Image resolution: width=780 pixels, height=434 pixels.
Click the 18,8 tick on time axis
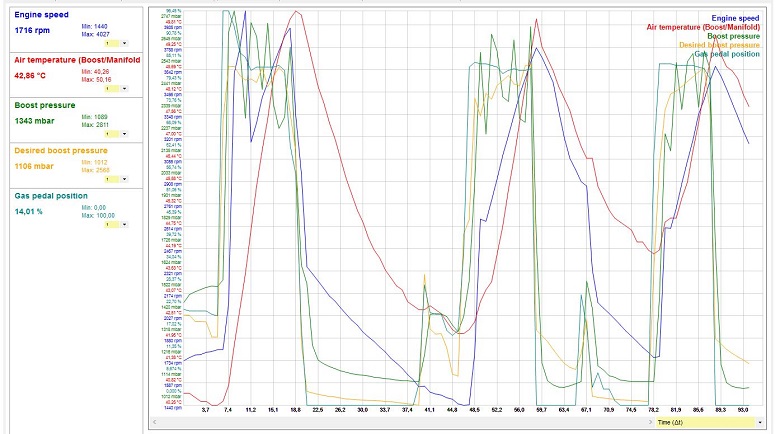coord(296,410)
